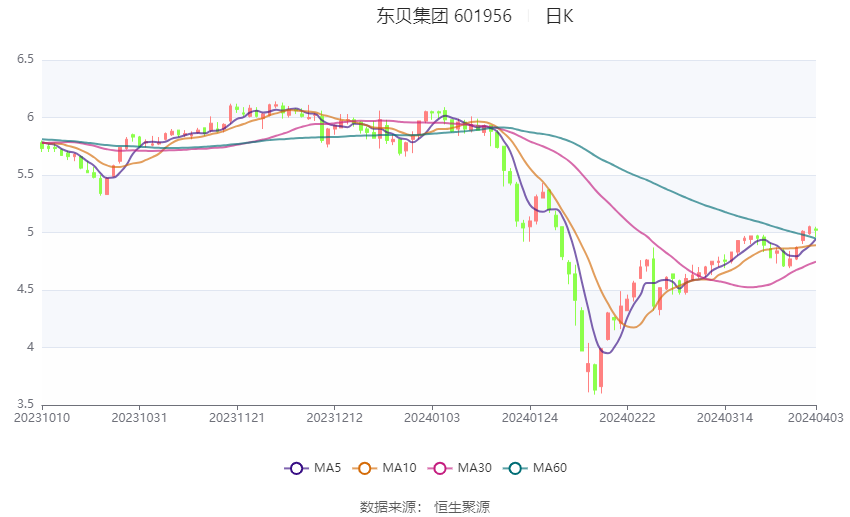Click the 数据来源 caption text

387,507
